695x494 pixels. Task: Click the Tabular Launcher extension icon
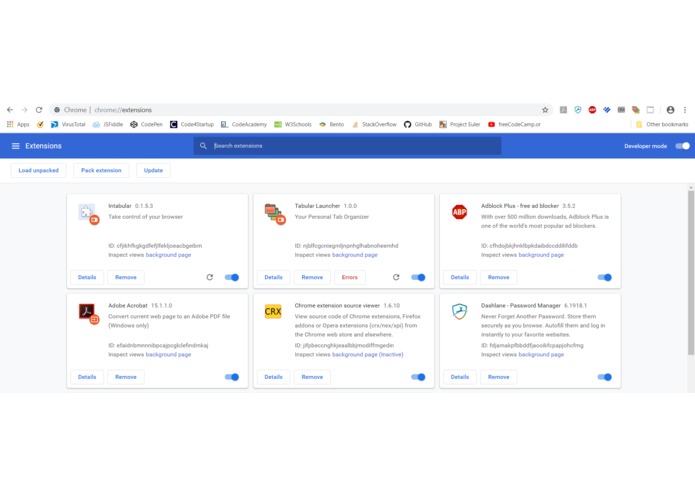pos(275,214)
